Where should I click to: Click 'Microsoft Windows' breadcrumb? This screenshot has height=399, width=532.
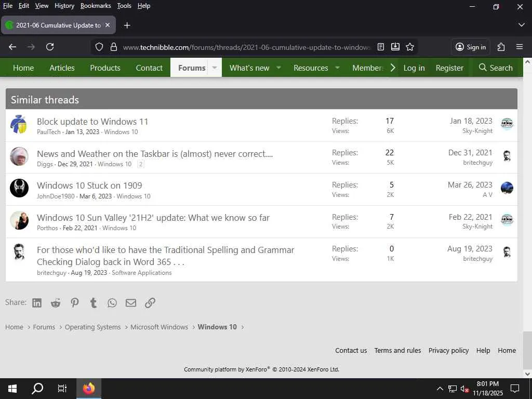click(x=159, y=327)
